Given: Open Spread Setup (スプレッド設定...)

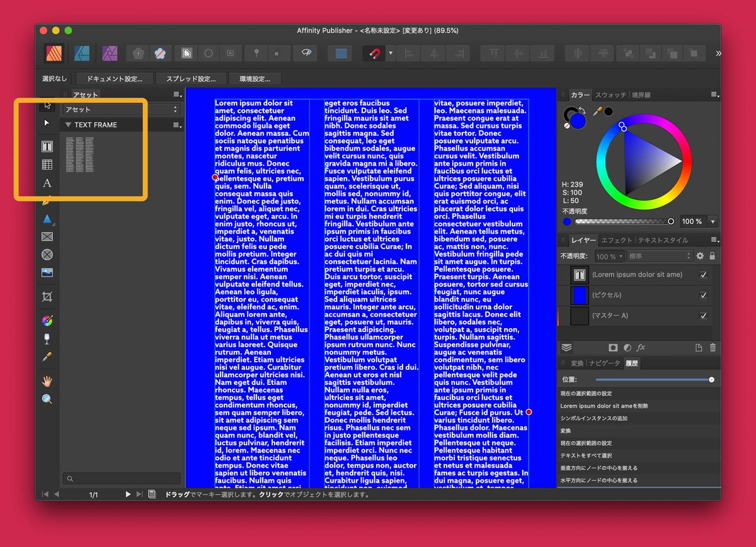Looking at the screenshot, I should pos(191,79).
